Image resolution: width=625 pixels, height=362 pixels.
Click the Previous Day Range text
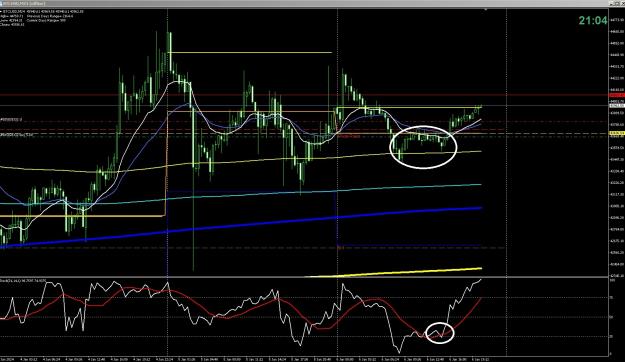pos(50,16)
